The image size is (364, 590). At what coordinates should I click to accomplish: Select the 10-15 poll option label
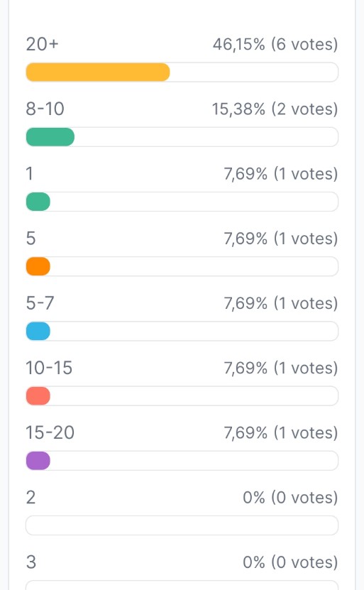(x=49, y=368)
